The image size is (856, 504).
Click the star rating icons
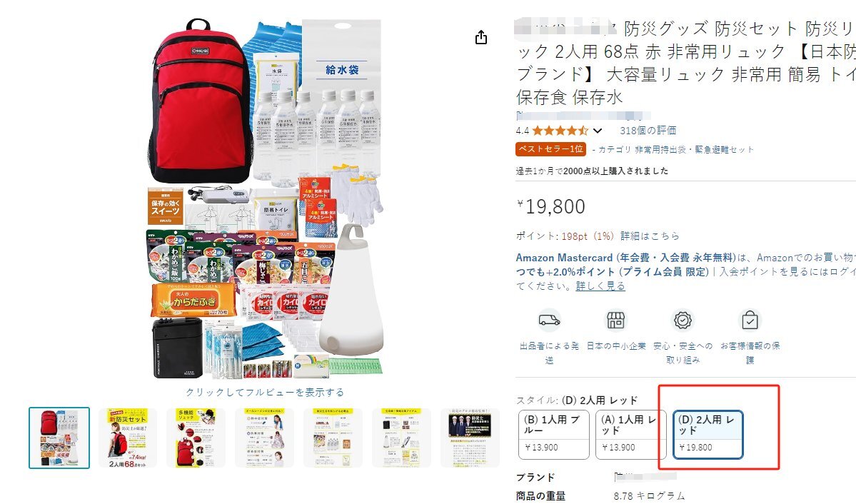[x=560, y=131]
